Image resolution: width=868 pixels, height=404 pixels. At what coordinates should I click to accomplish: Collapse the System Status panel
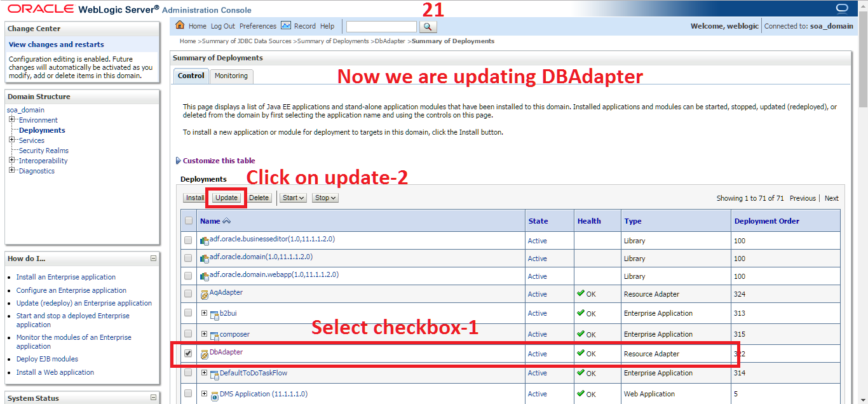coord(153,398)
